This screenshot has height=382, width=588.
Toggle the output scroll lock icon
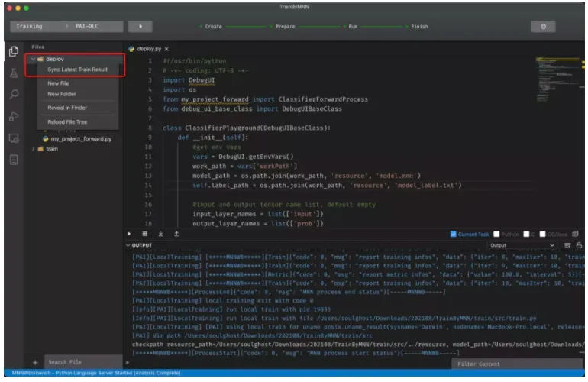click(579, 245)
